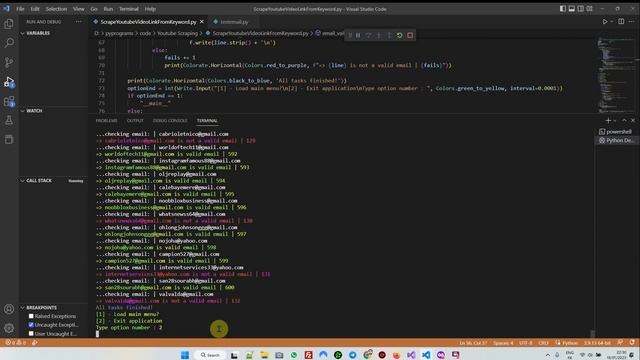Screen dimensions: 640x360
Task: Click errors and warnings count in status bar
Action: pyautogui.click(x=16, y=343)
